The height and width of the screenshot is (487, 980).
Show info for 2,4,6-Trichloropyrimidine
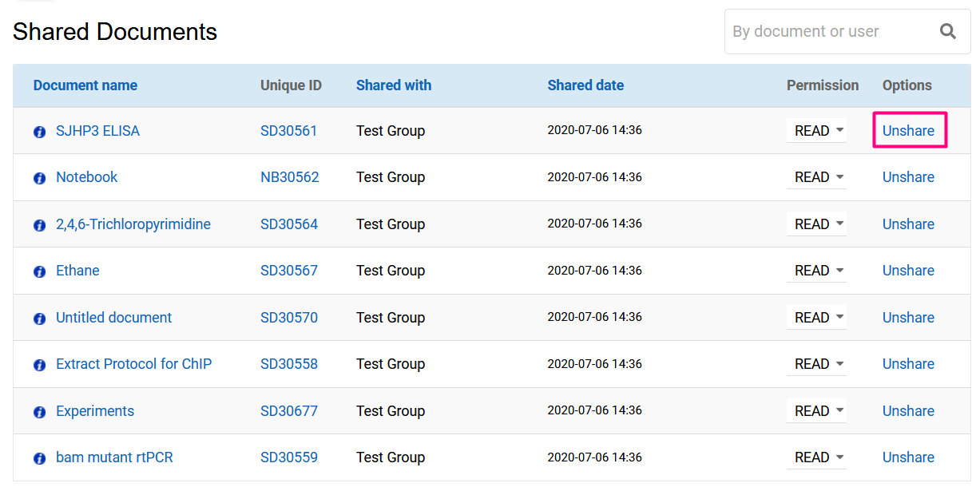[x=39, y=225]
